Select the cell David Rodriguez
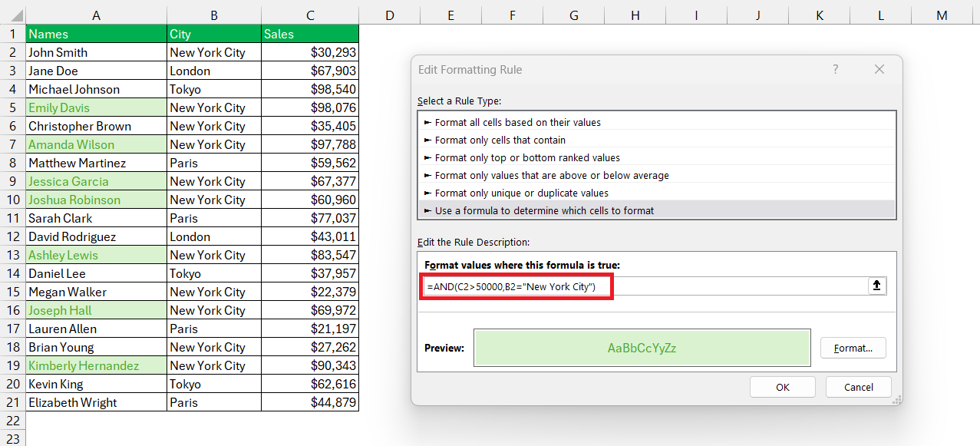The image size is (980, 446). (x=96, y=236)
